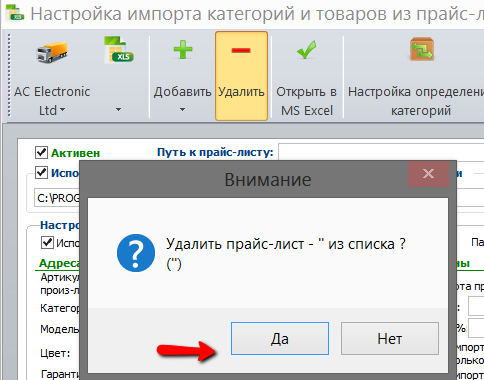Close the Внимание dialog with X
Viewport: 484px width, 380px height.
point(428,174)
